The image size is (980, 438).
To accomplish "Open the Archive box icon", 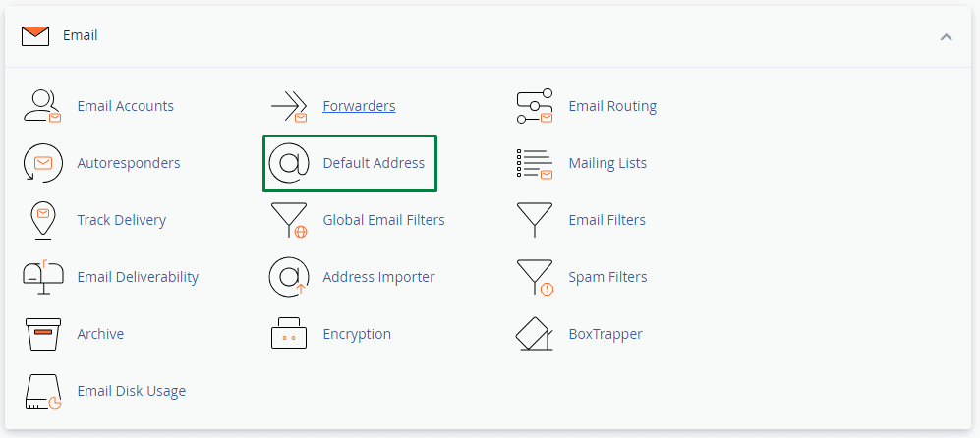I will 43,334.
